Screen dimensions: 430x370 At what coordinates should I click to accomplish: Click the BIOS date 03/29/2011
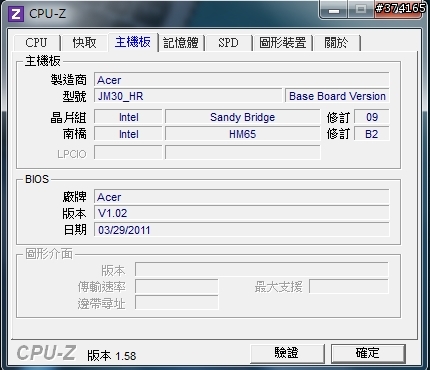click(242, 230)
